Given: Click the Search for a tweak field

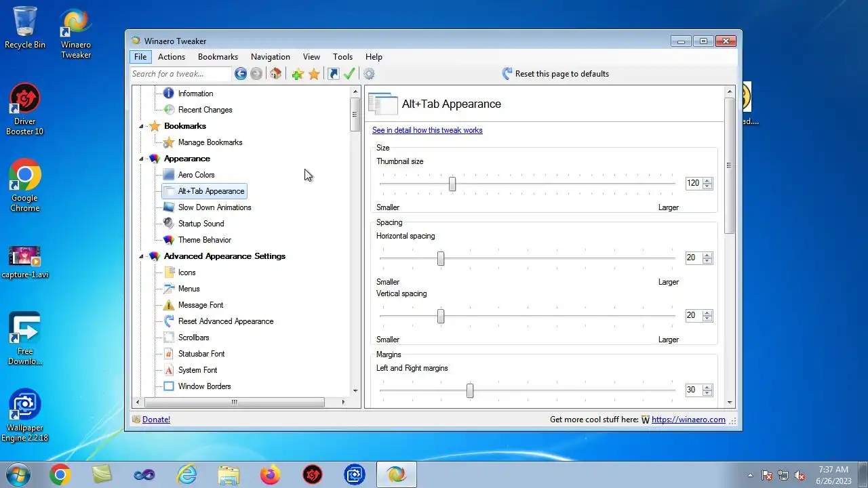Looking at the screenshot, I should pos(181,74).
